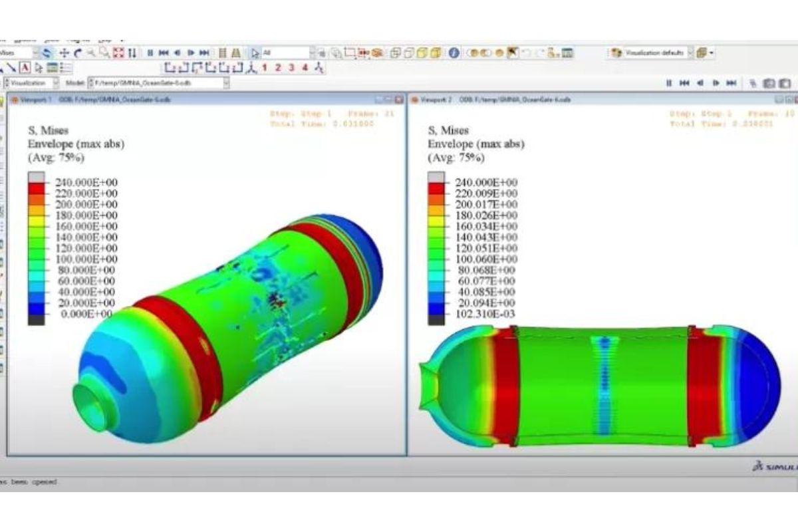Image resolution: width=798 pixels, height=532 pixels.
Task: Toggle wireframe render style
Action: (394, 53)
